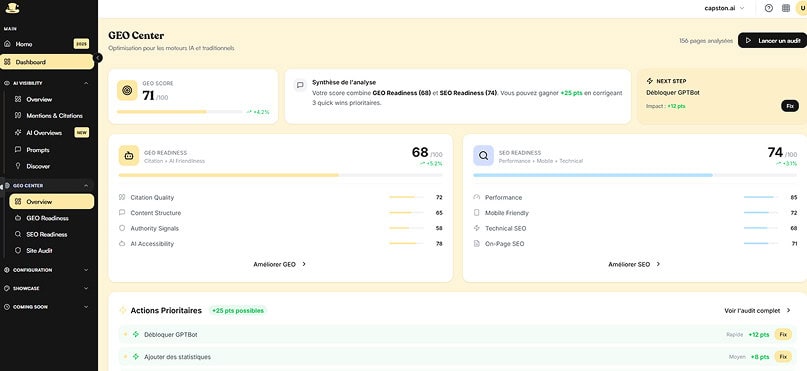This screenshot has height=371, width=807.
Task: Click the Authority Signals row icon
Action: [122, 228]
